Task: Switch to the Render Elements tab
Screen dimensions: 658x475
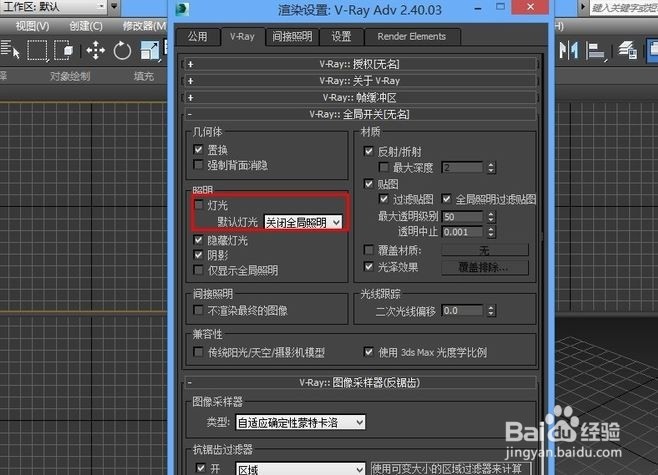Action: (x=412, y=37)
